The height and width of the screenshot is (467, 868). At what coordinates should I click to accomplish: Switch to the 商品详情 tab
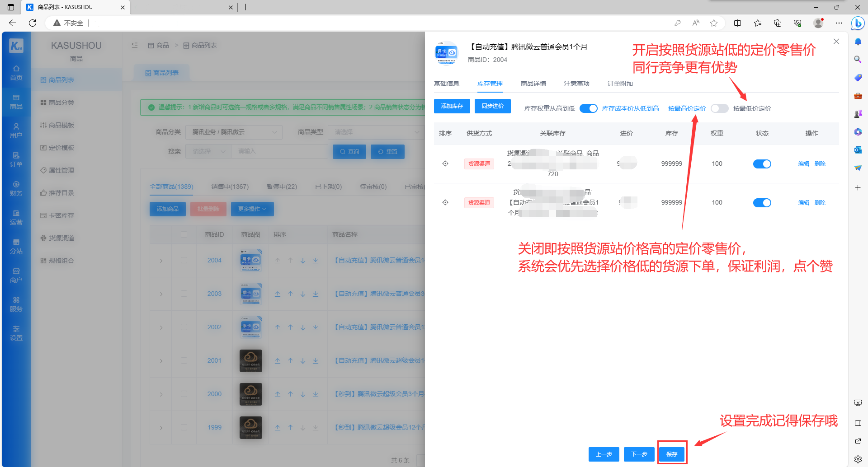pyautogui.click(x=533, y=84)
